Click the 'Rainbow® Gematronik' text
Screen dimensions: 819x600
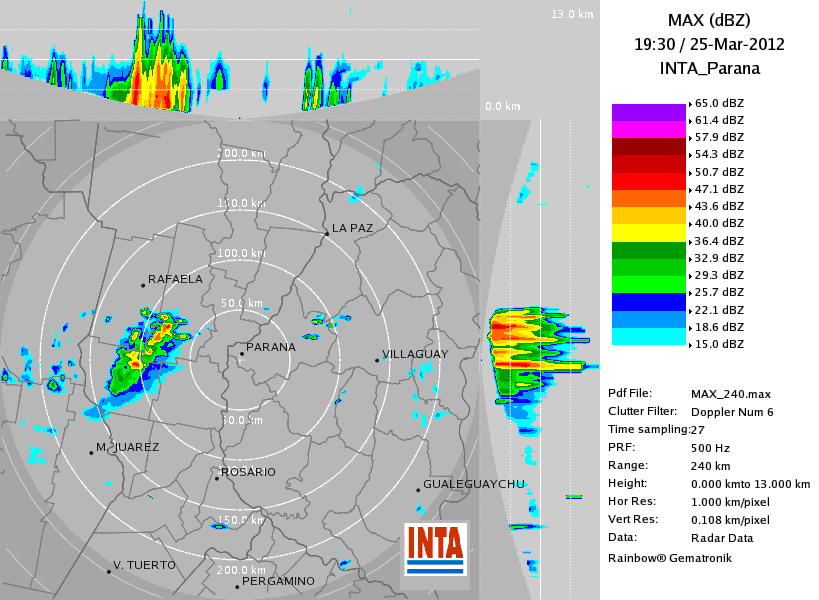670,558
